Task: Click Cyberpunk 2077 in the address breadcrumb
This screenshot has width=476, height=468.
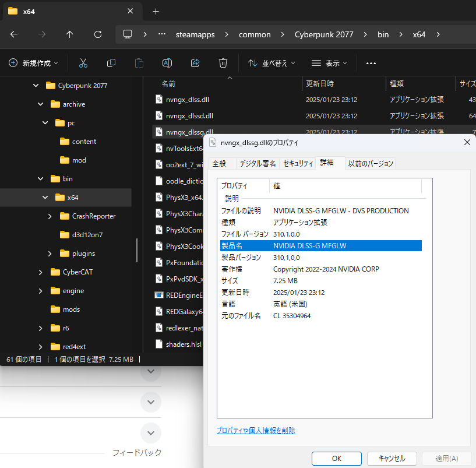Action: [x=324, y=34]
